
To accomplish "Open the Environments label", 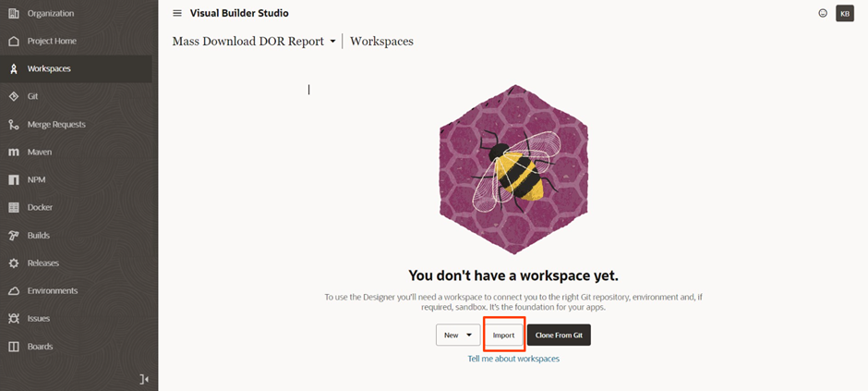I will coord(53,291).
